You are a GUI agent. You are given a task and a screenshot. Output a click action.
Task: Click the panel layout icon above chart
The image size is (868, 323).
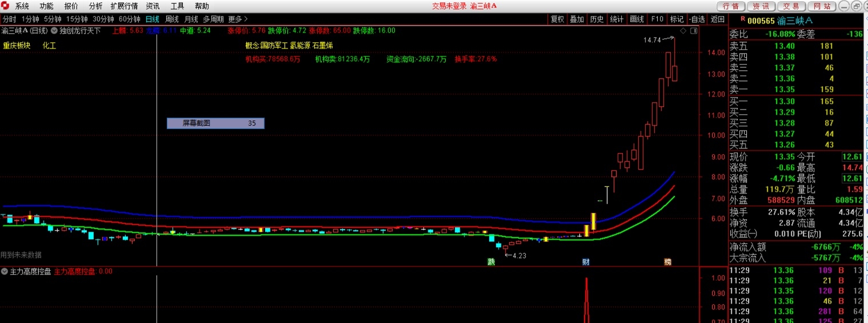694,30
